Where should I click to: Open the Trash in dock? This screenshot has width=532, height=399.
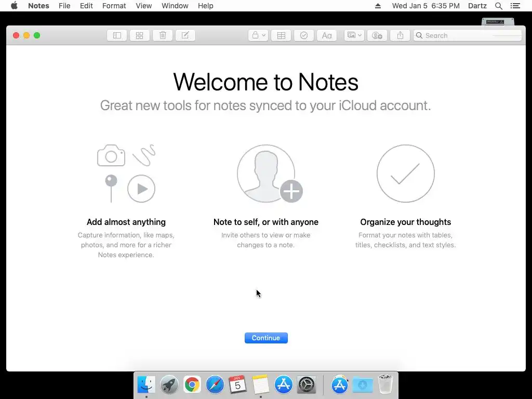[x=385, y=384]
